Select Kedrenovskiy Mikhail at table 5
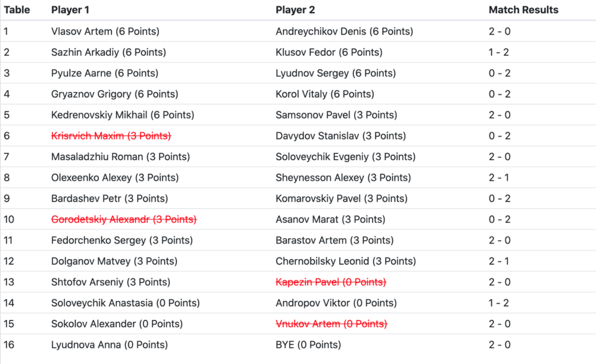The width and height of the screenshot is (596, 364). (123, 115)
